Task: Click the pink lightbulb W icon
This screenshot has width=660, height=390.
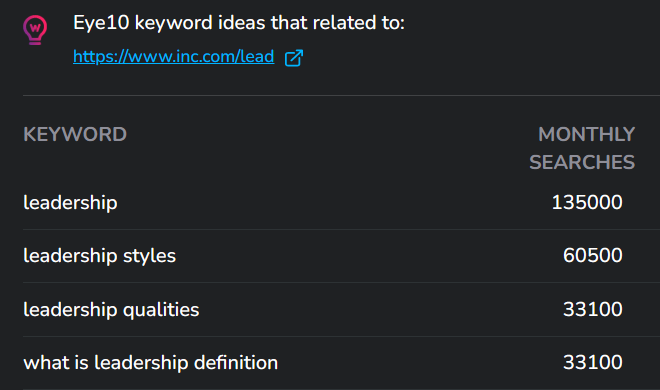Action: 35,30
